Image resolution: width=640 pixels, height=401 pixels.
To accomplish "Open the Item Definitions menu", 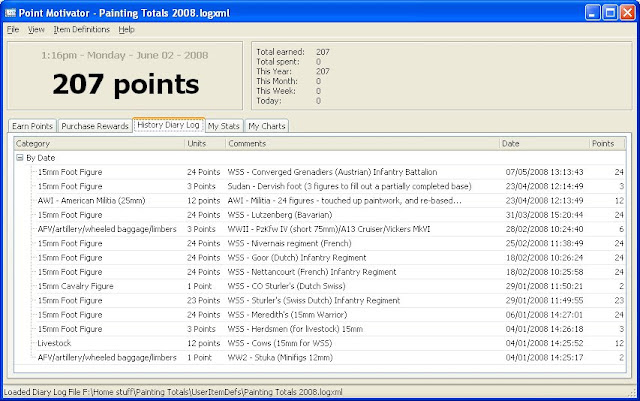I will tap(82, 29).
